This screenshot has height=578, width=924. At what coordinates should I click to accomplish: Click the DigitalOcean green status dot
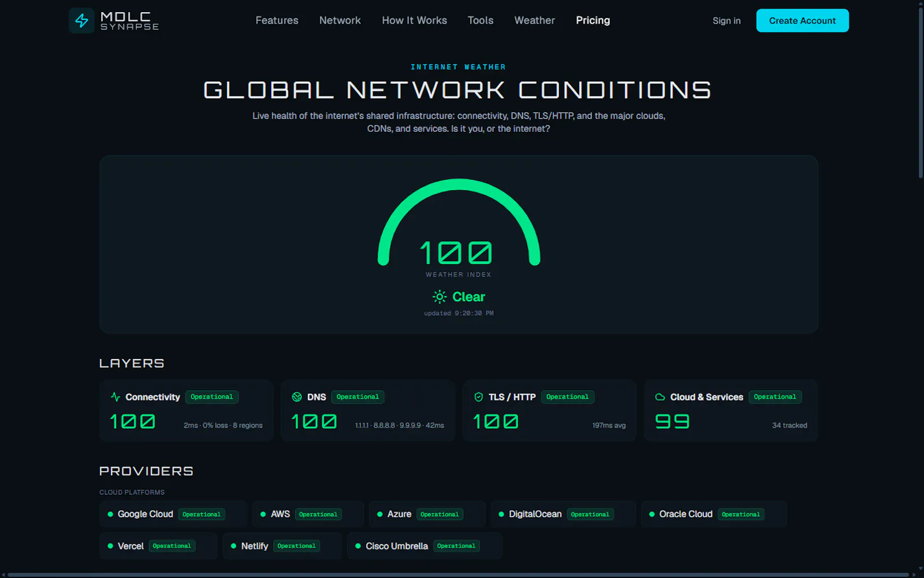pyautogui.click(x=501, y=514)
